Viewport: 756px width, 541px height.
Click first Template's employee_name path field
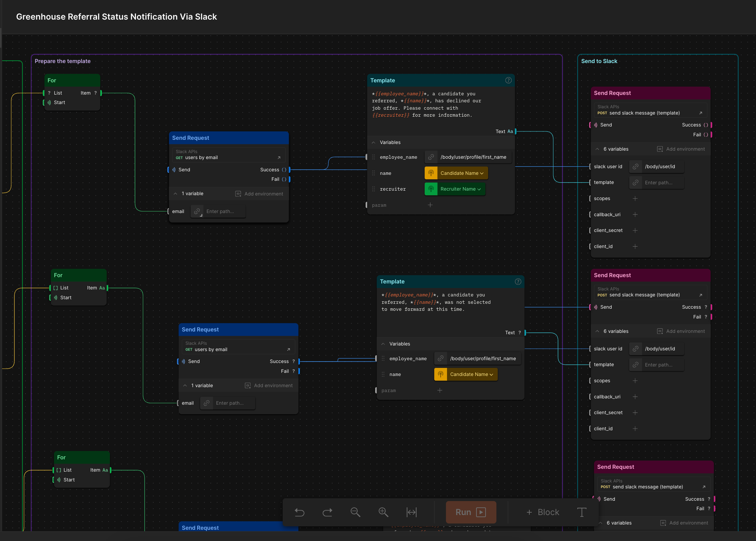(x=474, y=157)
